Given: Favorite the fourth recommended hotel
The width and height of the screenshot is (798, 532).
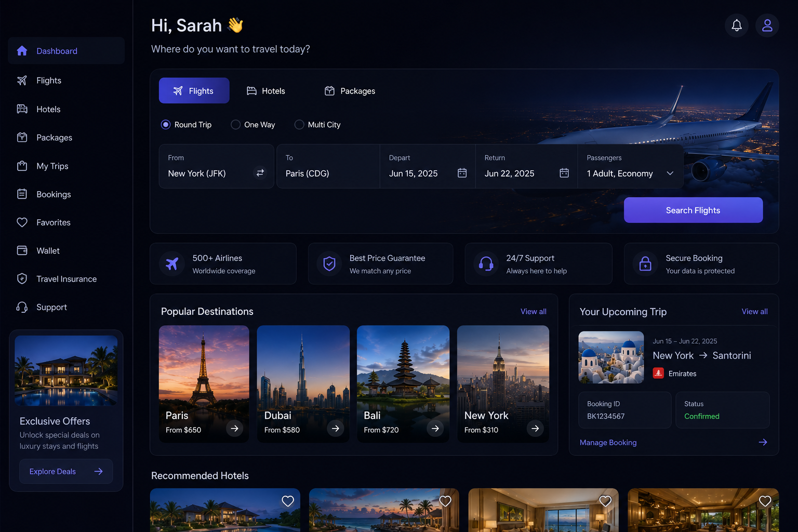Looking at the screenshot, I should pos(765,501).
